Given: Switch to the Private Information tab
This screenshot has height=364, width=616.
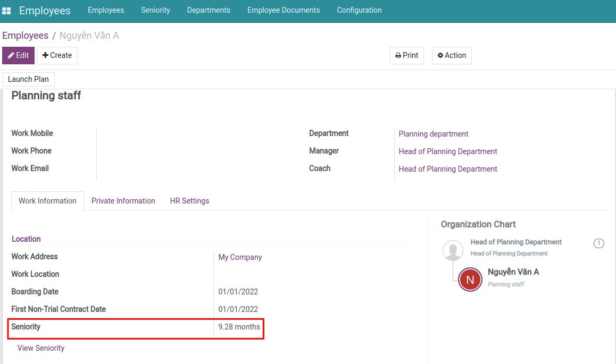Looking at the screenshot, I should (123, 201).
